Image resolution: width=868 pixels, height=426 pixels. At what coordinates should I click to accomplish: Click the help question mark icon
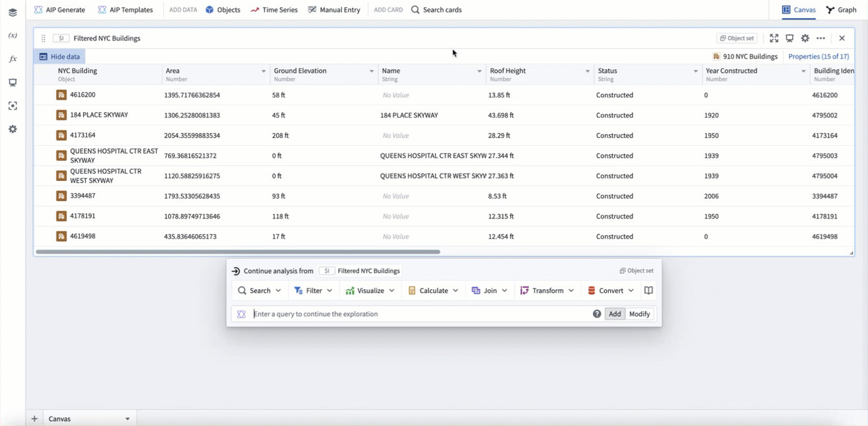click(596, 314)
